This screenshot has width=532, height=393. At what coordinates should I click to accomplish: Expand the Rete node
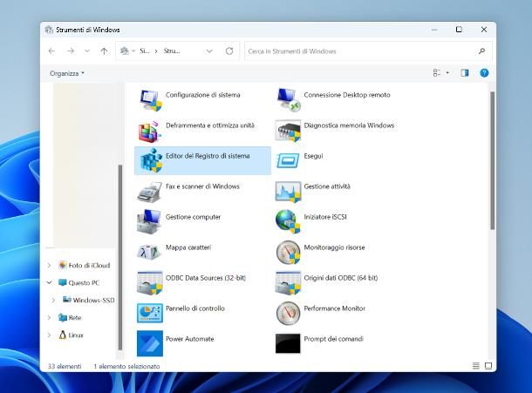(49, 317)
